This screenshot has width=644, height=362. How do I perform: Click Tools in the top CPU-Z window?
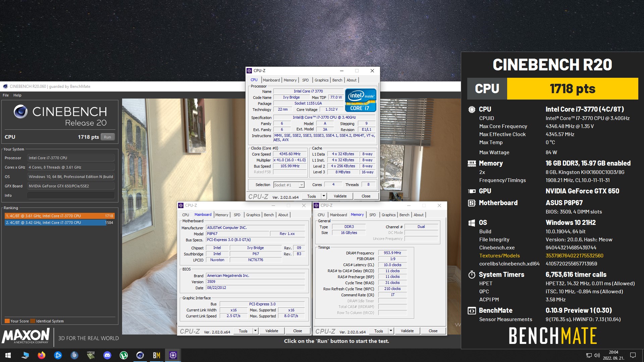312,196
